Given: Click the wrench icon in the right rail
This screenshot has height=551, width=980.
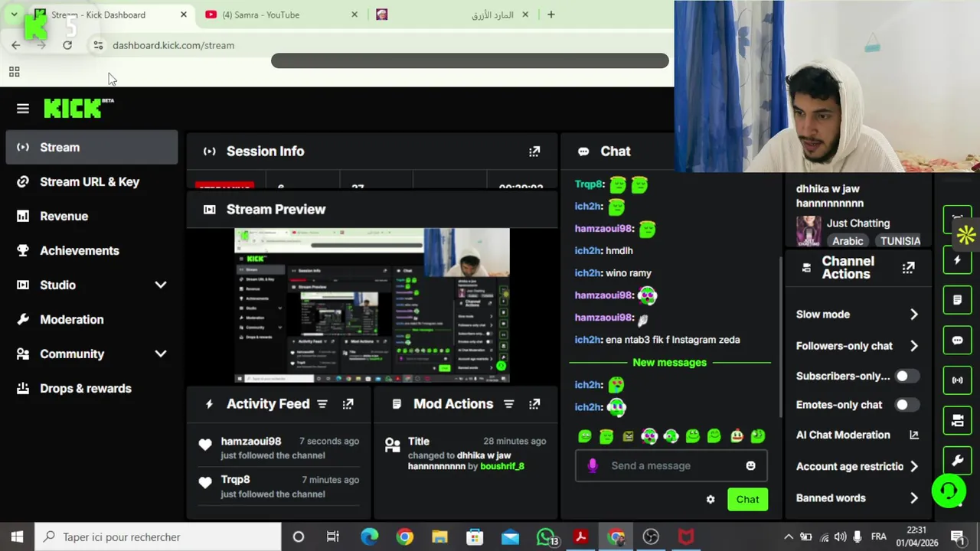Looking at the screenshot, I should 957,461.
